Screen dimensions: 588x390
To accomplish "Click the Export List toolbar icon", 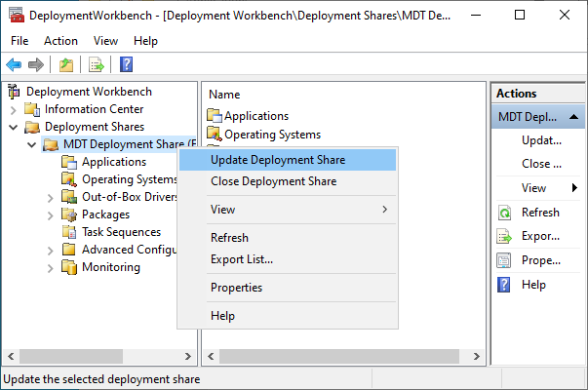I will [x=97, y=64].
